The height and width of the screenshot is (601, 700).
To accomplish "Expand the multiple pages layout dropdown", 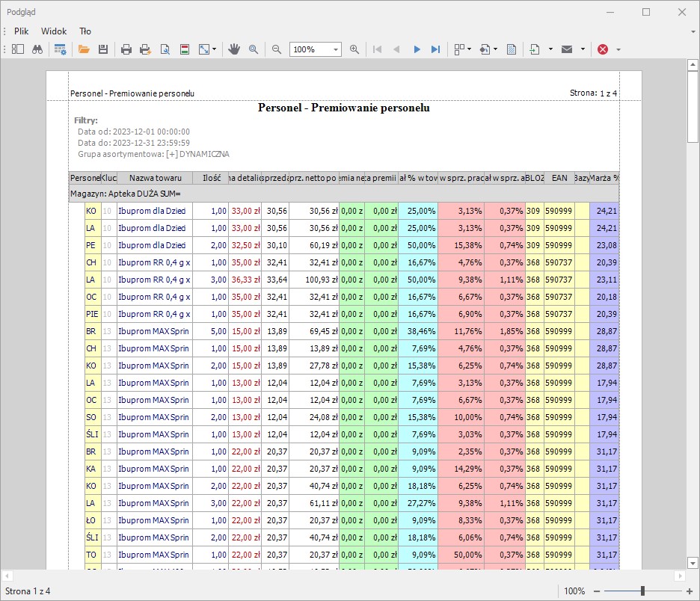I will click(x=469, y=49).
